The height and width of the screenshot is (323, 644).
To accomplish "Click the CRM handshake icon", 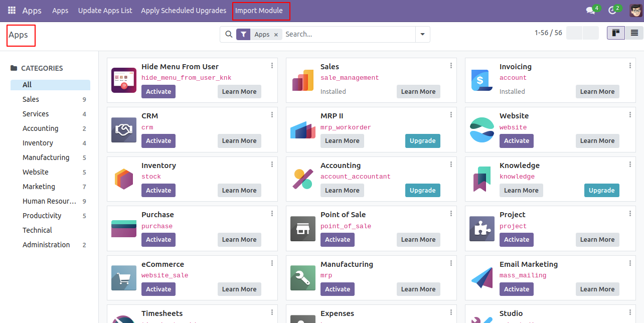I will [x=124, y=129].
